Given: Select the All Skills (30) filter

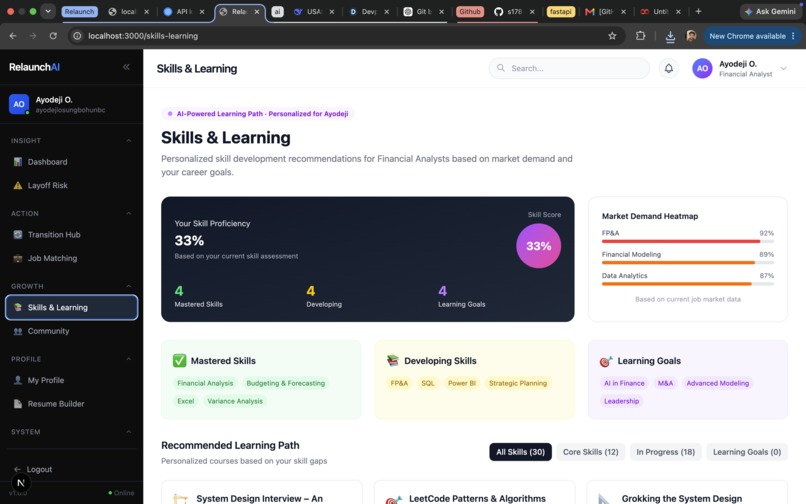Looking at the screenshot, I should pyautogui.click(x=520, y=452).
